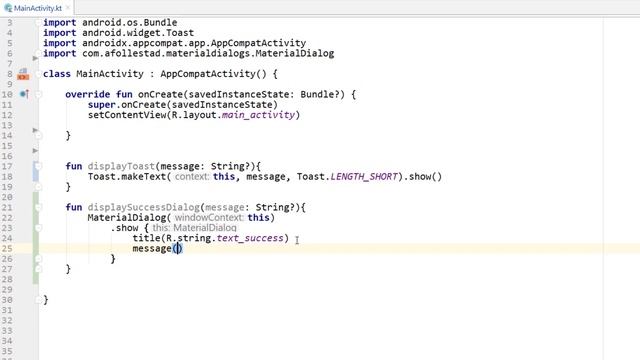This screenshot has height=360, width=640.
Task: Click the deleted-lines arrow marker between lines 15 and 16
Action: [x=36, y=151]
